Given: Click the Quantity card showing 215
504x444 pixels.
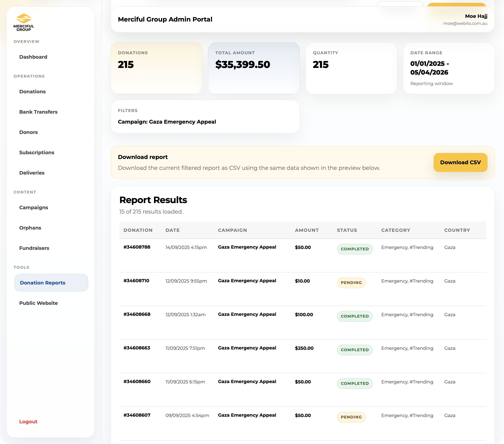Looking at the screenshot, I should click(x=351, y=68).
